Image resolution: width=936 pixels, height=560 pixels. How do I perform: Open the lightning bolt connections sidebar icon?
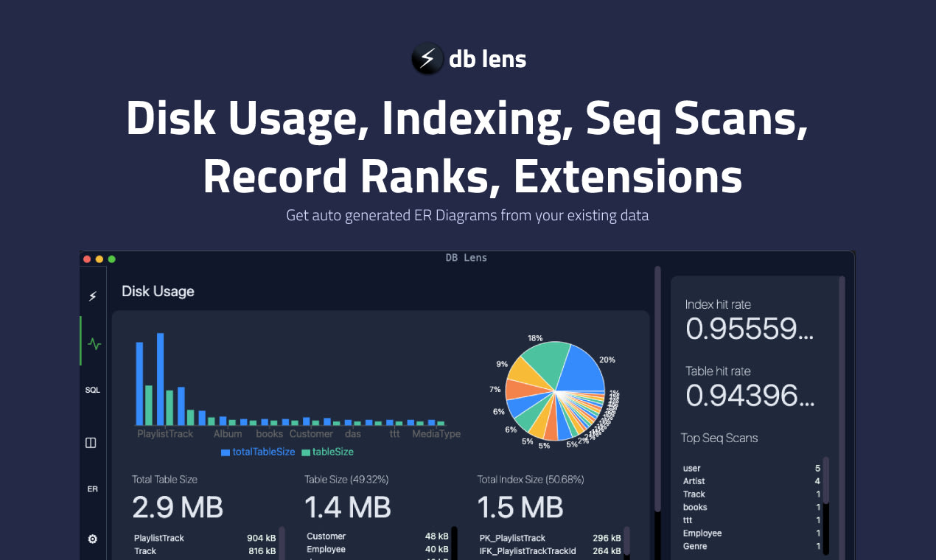[x=92, y=296]
